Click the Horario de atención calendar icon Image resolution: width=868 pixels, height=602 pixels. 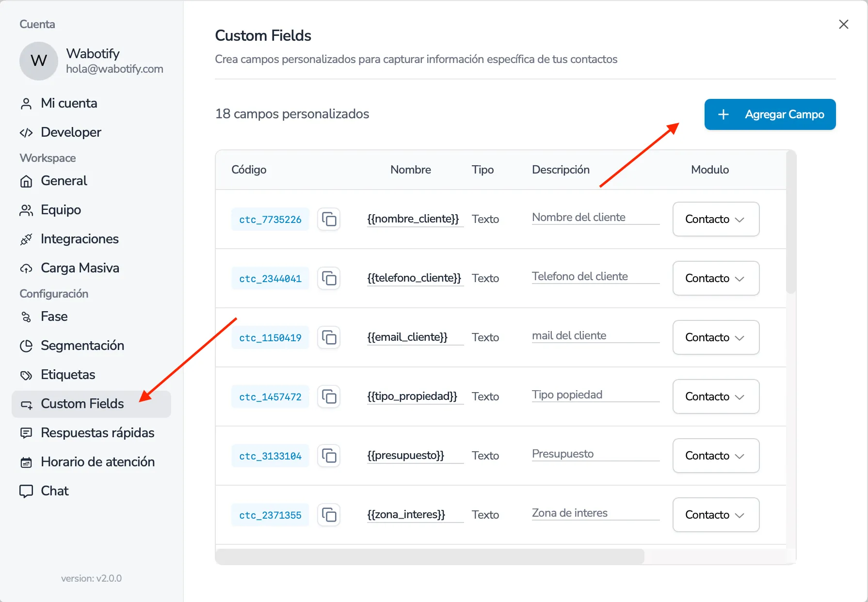pyautogui.click(x=27, y=462)
